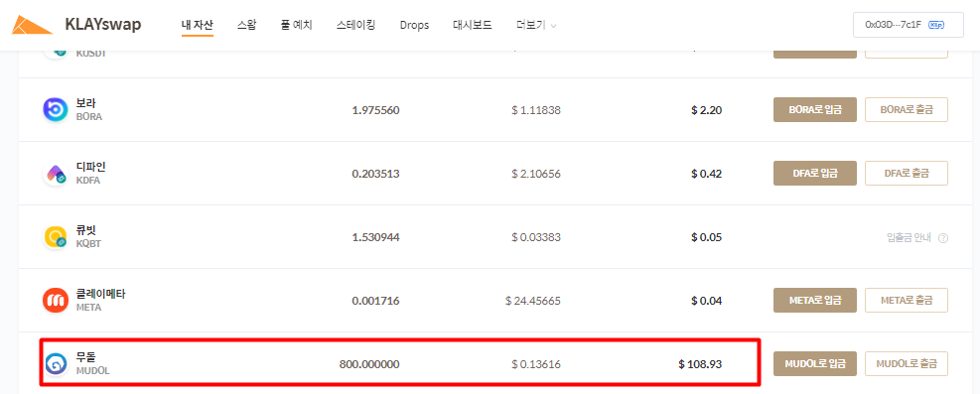Click the price $ 2.10656

[x=535, y=175]
